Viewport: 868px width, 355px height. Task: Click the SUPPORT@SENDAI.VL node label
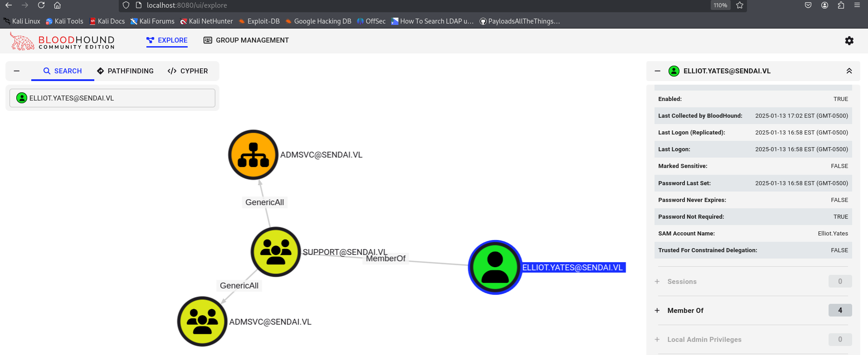click(345, 252)
